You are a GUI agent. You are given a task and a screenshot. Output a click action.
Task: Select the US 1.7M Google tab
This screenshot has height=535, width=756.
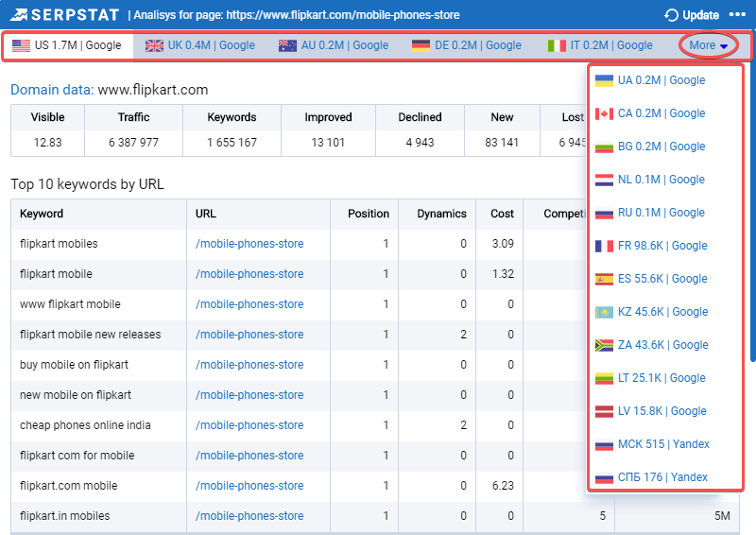tap(67, 45)
